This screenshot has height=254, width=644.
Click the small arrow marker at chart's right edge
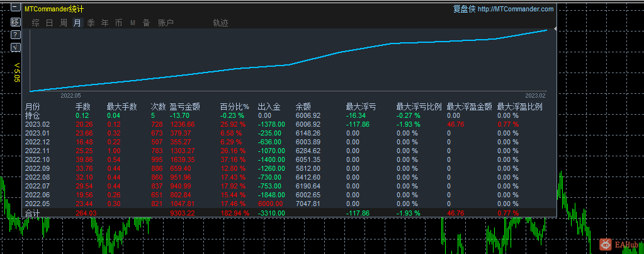coord(555,29)
